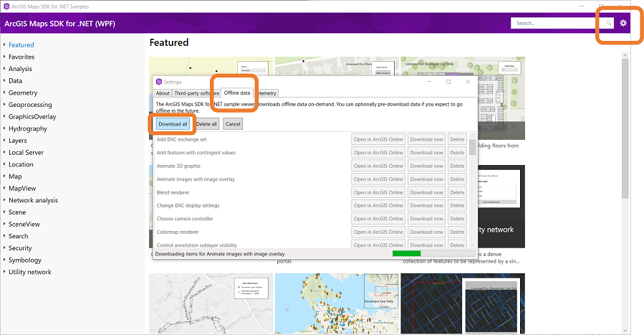Select MapView in the sidebar
Screen dimensions: 644x335
(22, 188)
